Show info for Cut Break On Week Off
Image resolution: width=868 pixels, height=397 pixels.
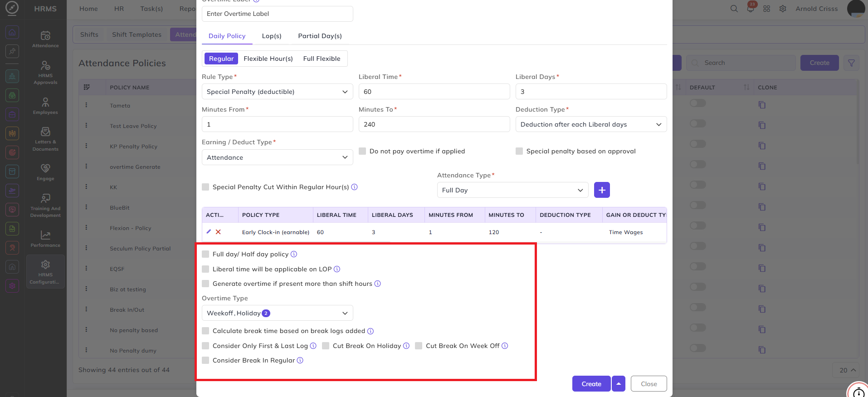click(x=505, y=346)
